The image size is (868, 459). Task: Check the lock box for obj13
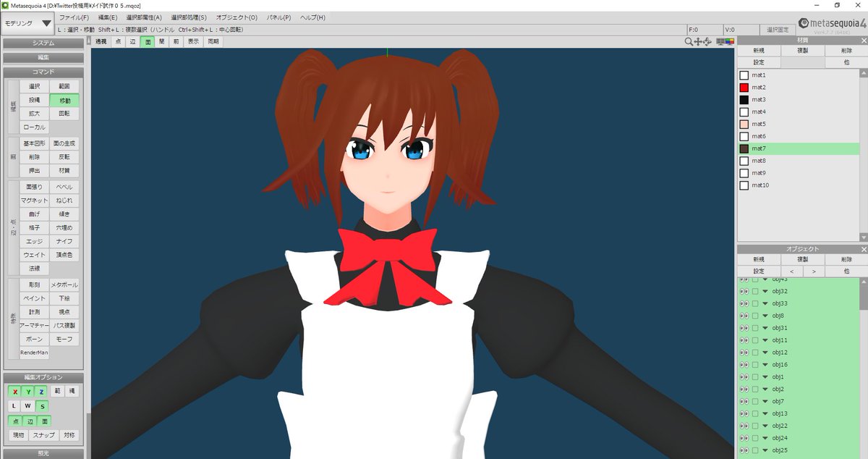click(755, 413)
